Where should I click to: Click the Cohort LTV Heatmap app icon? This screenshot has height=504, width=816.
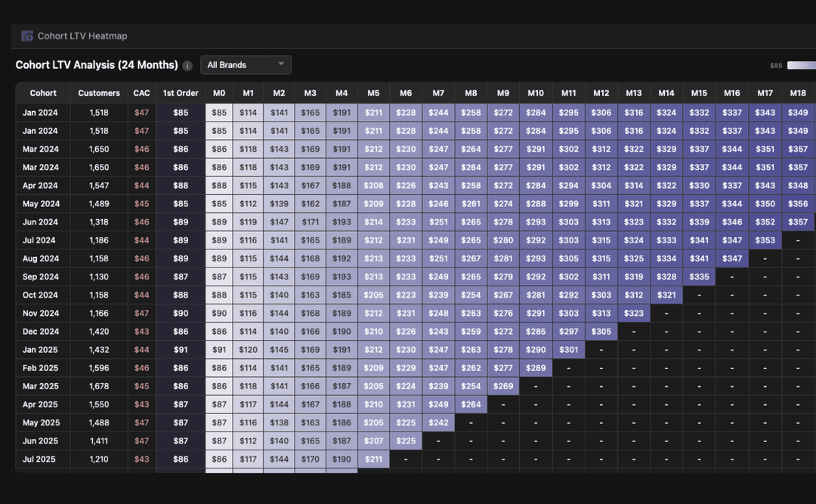[27, 36]
